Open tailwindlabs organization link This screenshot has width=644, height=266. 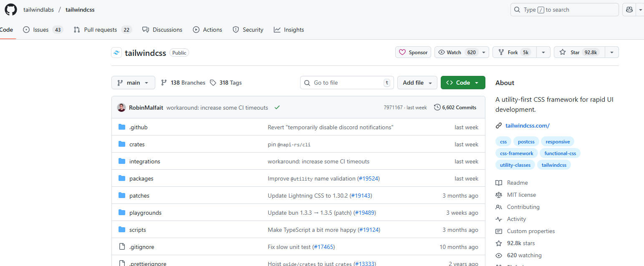38,10
